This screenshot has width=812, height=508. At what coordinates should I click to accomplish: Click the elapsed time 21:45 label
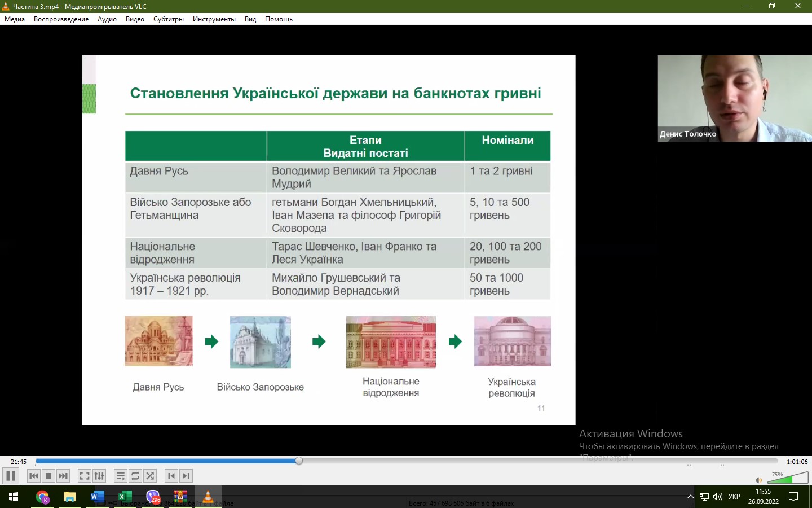coord(19,462)
